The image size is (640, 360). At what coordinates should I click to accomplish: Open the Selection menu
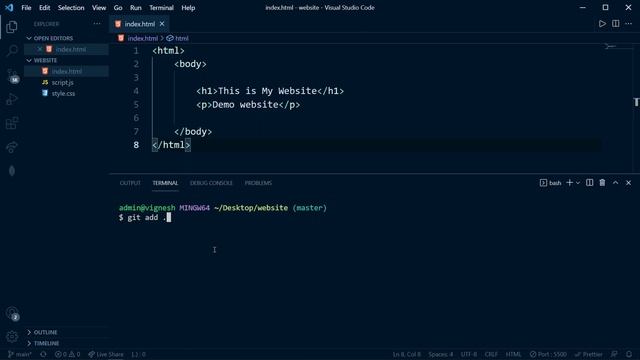coord(71,8)
